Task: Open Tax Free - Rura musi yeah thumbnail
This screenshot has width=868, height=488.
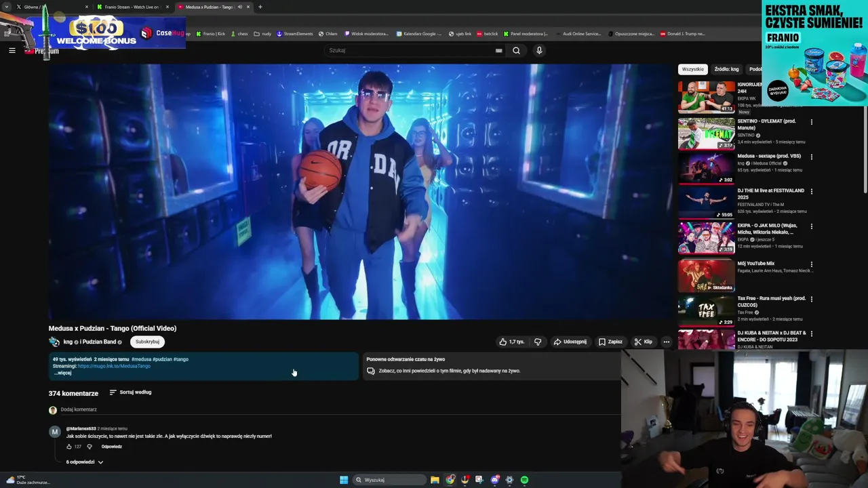Action: 706,310
